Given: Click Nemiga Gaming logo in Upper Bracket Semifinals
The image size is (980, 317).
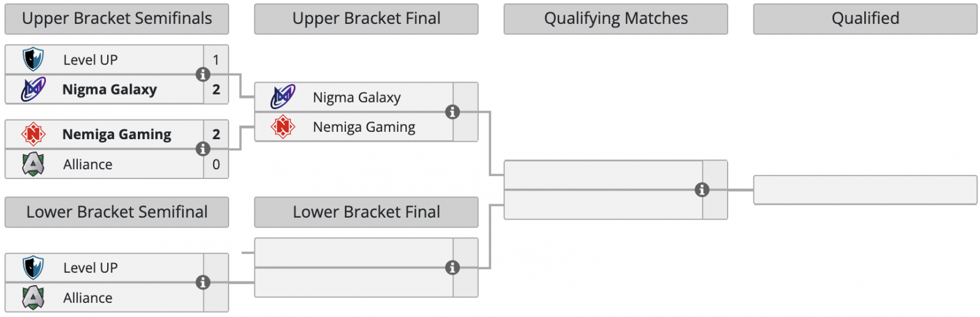Looking at the screenshot, I should pos(33,134).
